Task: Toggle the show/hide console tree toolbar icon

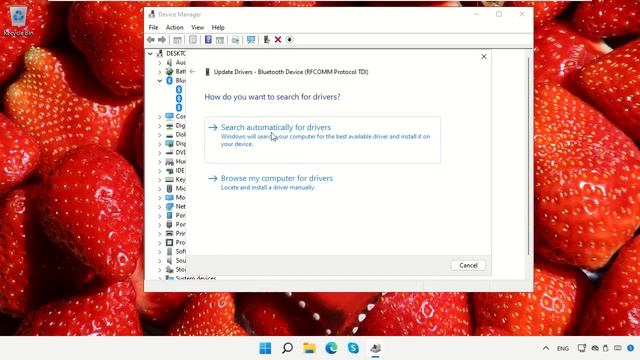Action: (x=178, y=40)
